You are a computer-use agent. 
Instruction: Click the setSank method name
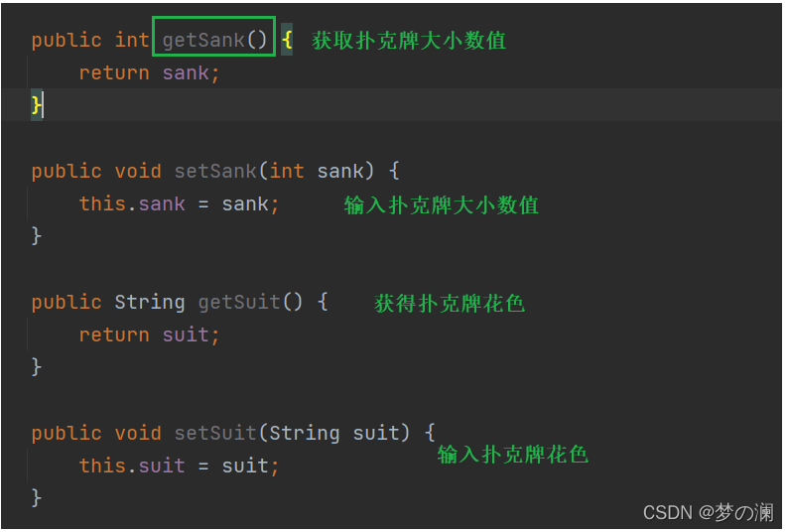pos(216,171)
